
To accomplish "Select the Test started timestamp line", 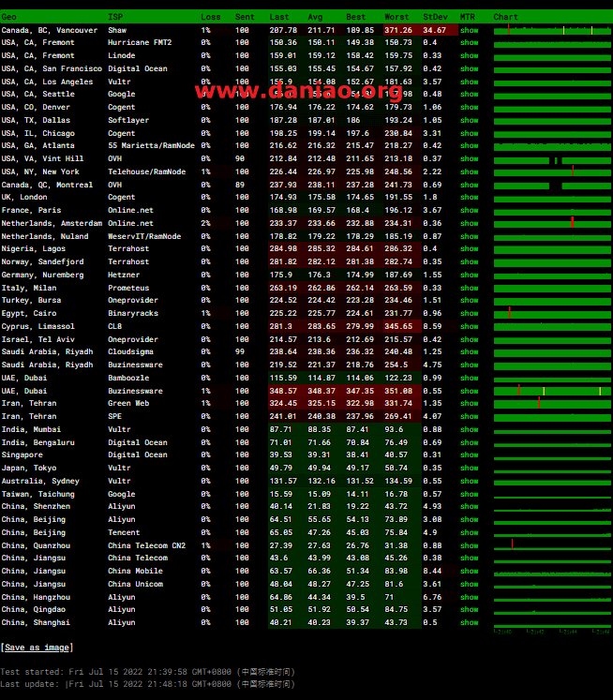I will pyautogui.click(x=147, y=672).
